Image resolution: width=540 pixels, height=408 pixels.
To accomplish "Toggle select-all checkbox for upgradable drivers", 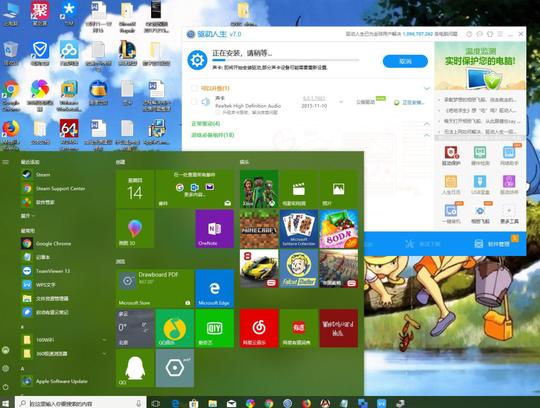I will point(194,88).
